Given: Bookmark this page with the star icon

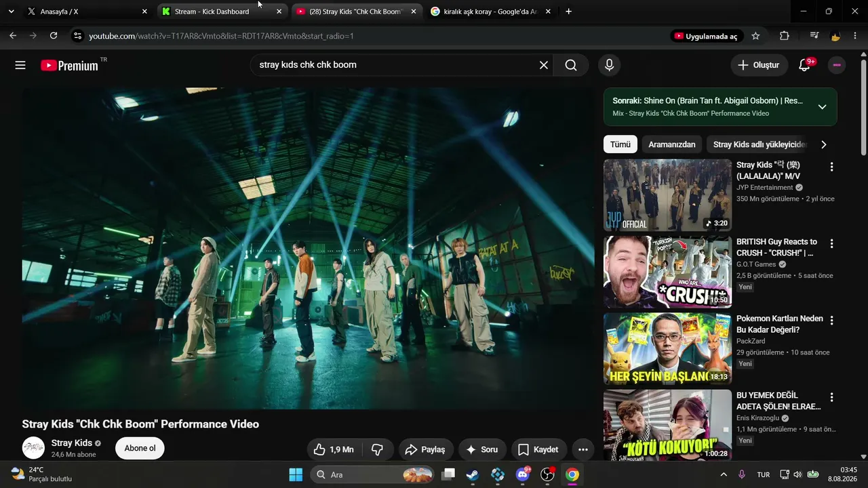Looking at the screenshot, I should click(x=755, y=36).
